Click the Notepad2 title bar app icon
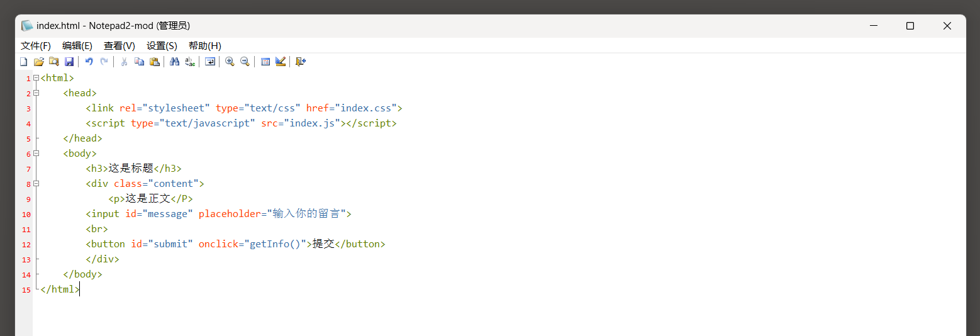The height and width of the screenshot is (336, 980). click(27, 26)
